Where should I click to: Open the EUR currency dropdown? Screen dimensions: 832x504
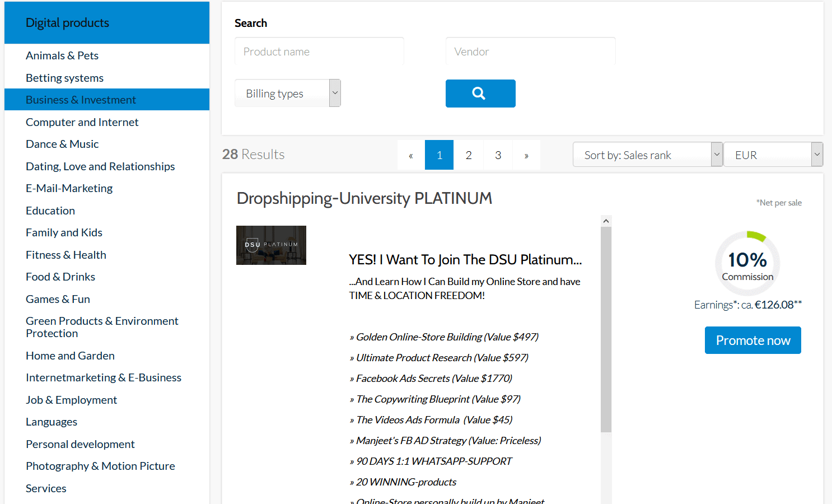773,155
